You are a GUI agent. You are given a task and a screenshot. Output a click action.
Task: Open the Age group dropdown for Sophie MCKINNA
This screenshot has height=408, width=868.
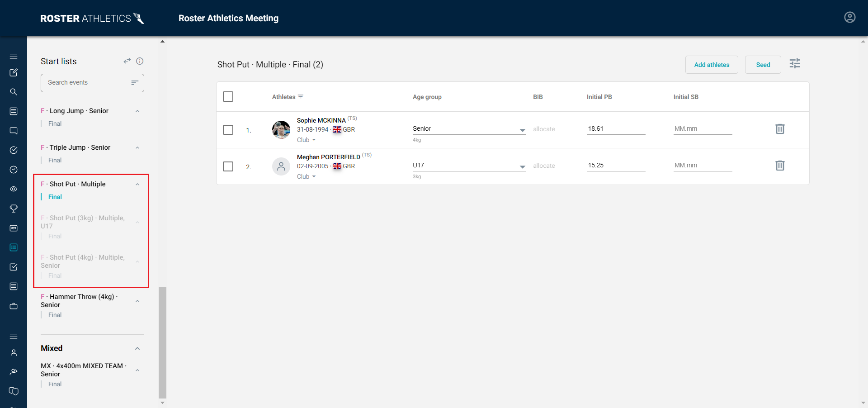click(x=522, y=130)
